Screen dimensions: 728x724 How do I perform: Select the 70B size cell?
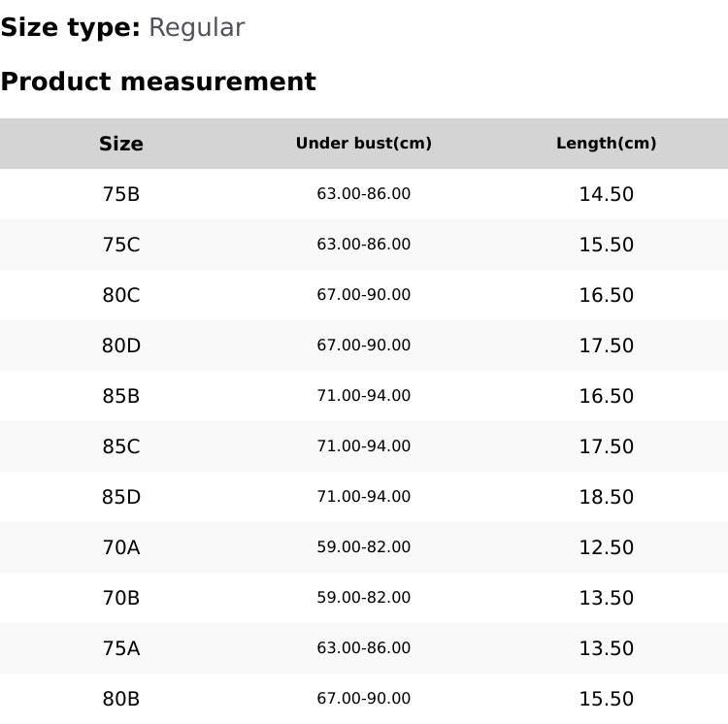pyautogui.click(x=121, y=598)
